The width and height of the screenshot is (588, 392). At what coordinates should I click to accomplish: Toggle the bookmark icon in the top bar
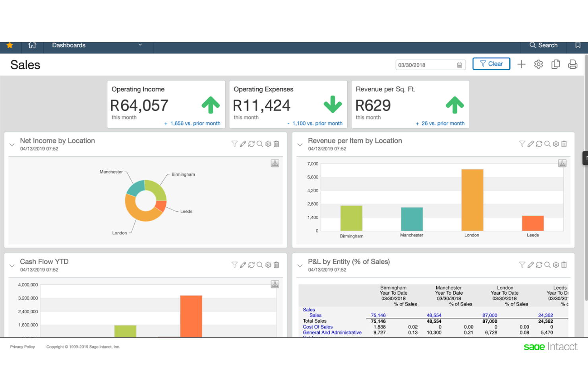tap(577, 45)
